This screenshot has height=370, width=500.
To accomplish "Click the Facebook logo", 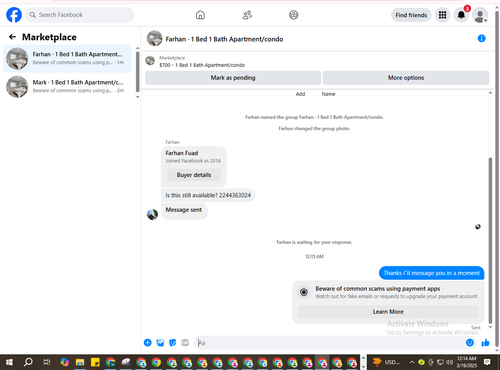I will [x=14, y=15].
